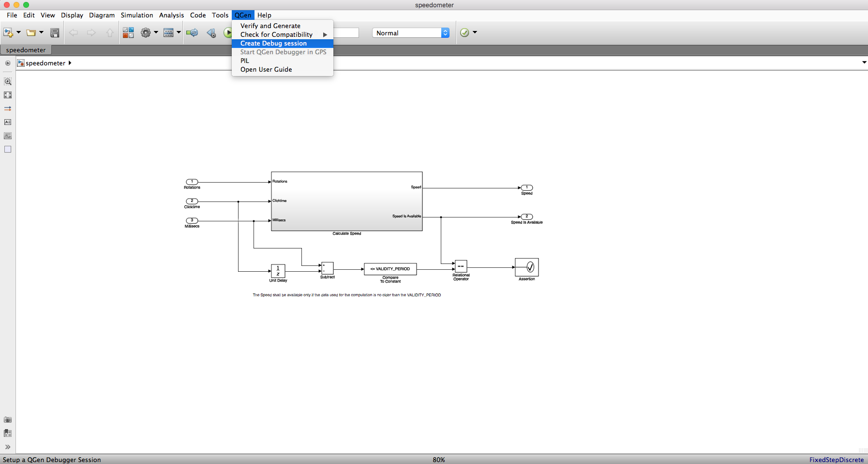
Task: Select the Unit Delay block
Action: [x=278, y=271]
